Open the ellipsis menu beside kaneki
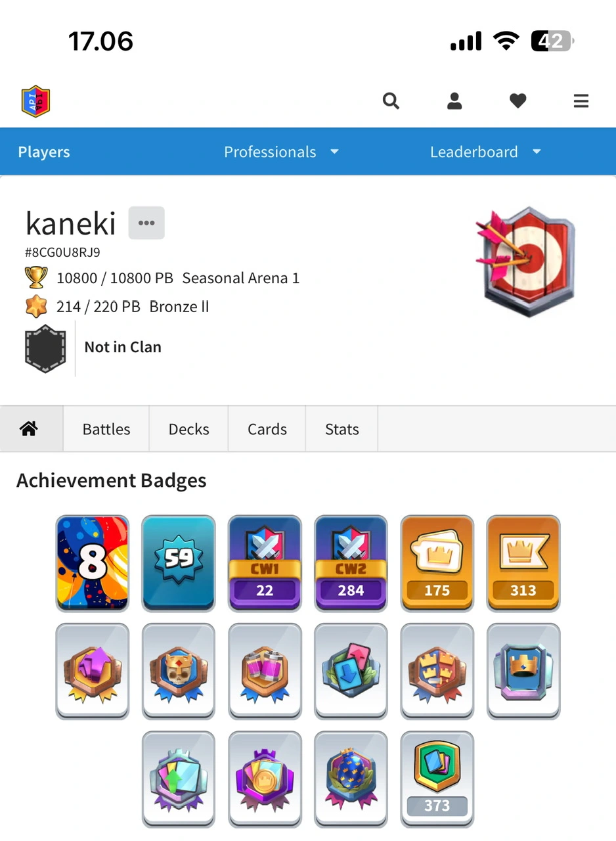This screenshot has height=841, width=616. (x=146, y=223)
